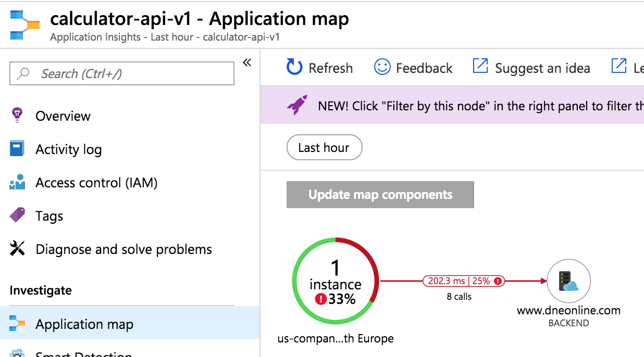This screenshot has height=357, width=644.
Task: Open Activity log menu item
Action: (x=69, y=149)
